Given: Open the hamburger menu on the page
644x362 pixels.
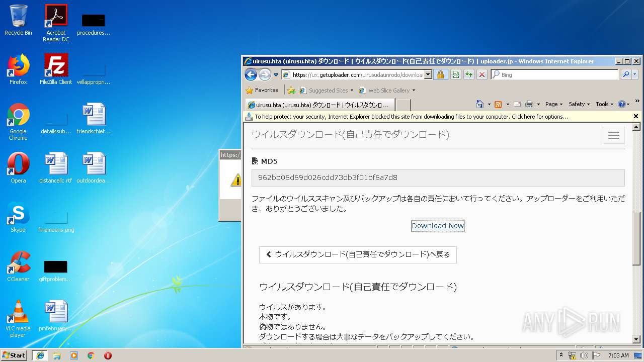Looking at the screenshot, I should tap(614, 135).
